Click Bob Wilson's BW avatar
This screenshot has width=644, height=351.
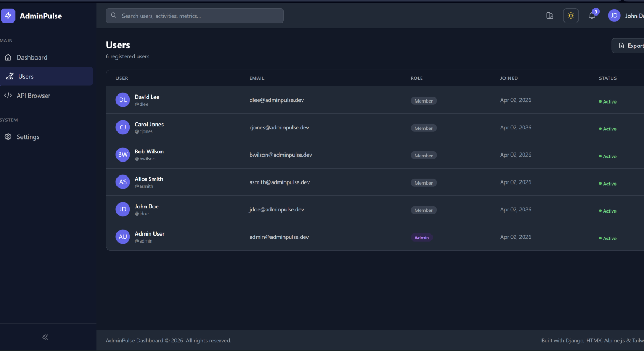pos(123,155)
